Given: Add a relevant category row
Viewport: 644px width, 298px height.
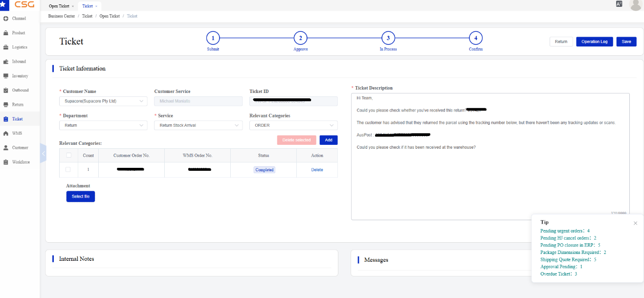Looking at the screenshot, I should 329,140.
